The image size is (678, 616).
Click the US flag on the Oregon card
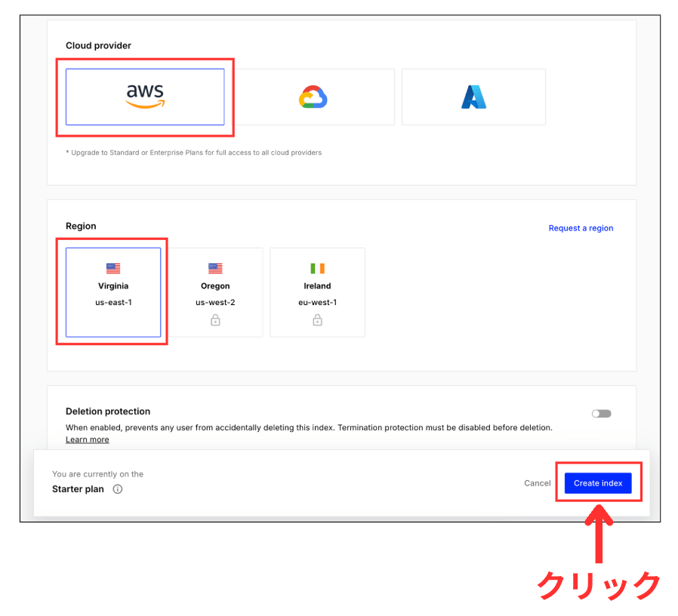coord(215,268)
